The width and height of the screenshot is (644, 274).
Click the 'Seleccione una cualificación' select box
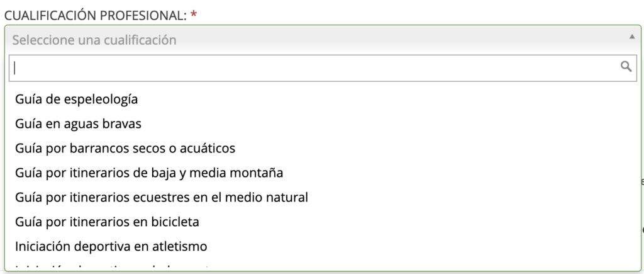point(314,40)
